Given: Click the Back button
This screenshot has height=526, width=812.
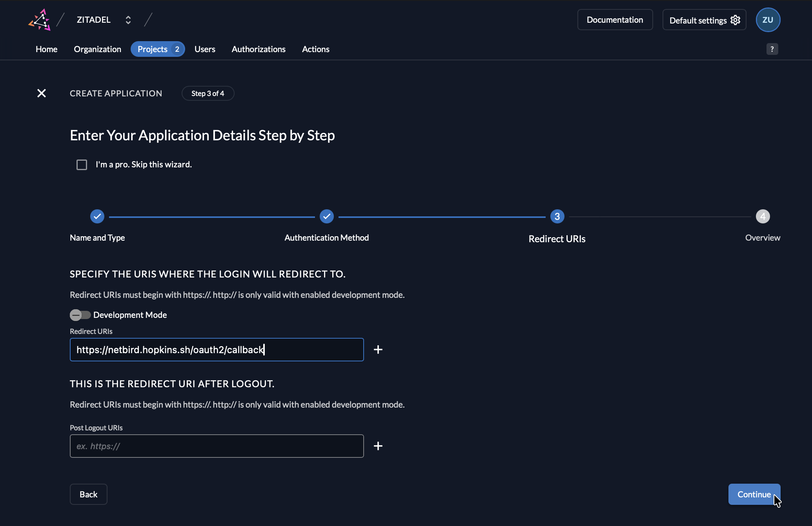Looking at the screenshot, I should pyautogui.click(x=88, y=494).
